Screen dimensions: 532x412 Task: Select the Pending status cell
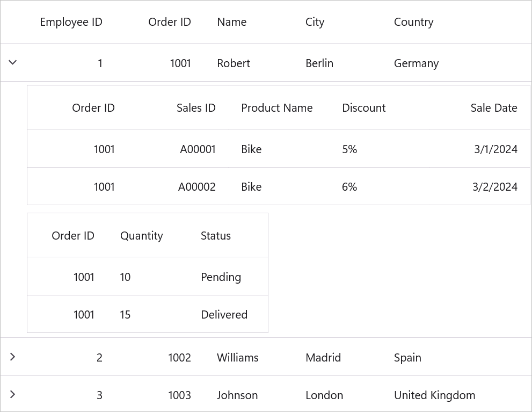click(x=221, y=277)
